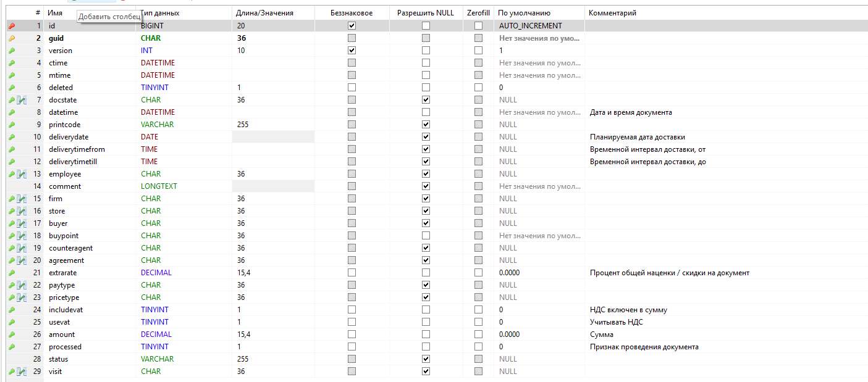868x382 pixels.
Task: Click the foreign key icon on visit row
Action: pyautogui.click(x=22, y=372)
